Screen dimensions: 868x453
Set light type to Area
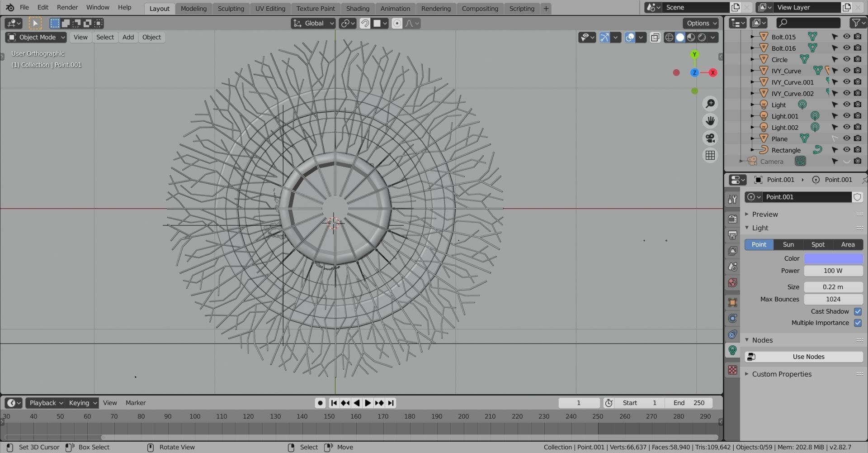848,244
